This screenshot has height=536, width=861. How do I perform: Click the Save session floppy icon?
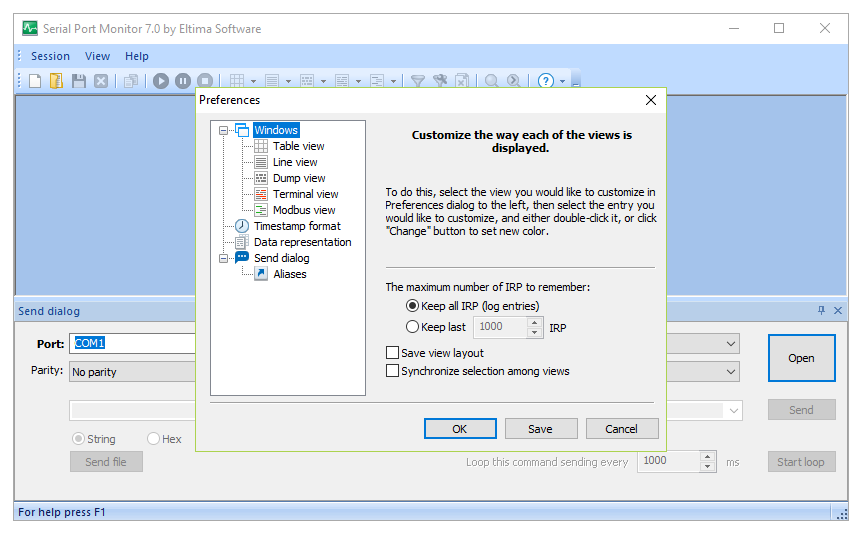coord(79,81)
